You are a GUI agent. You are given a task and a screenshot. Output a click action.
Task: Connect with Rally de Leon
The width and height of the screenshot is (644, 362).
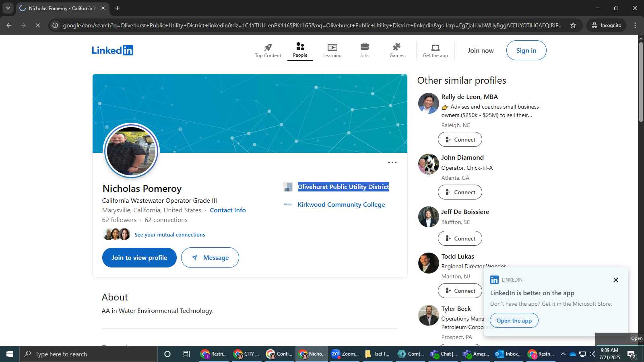(460, 140)
